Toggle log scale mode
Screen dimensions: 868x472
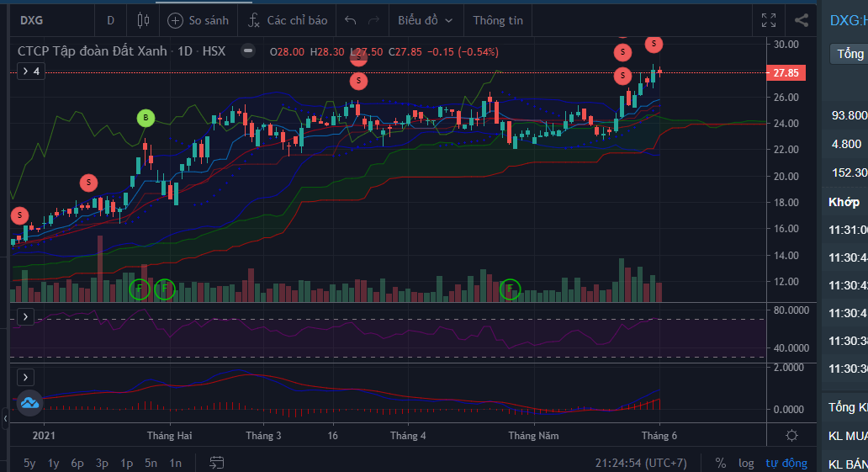click(746, 463)
